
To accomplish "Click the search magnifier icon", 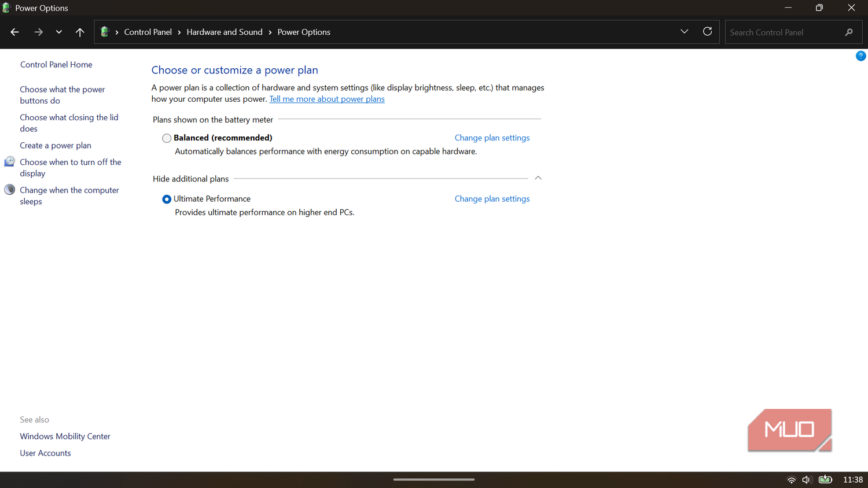I will (x=849, y=32).
